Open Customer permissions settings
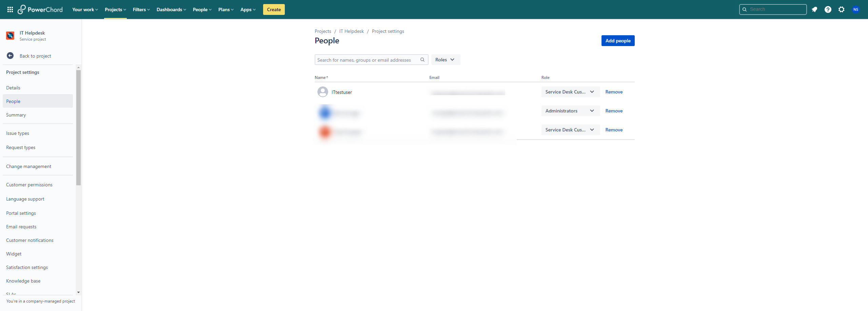This screenshot has width=868, height=311. pos(38,185)
